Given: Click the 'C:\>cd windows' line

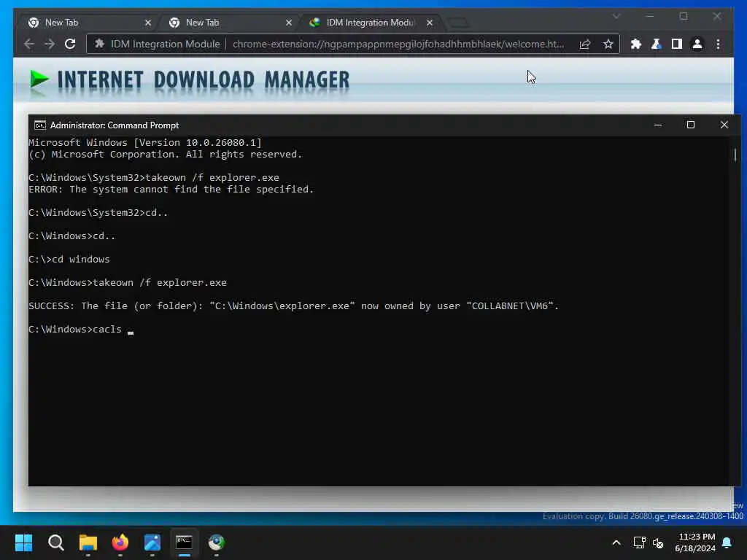Looking at the screenshot, I should coord(69,260).
